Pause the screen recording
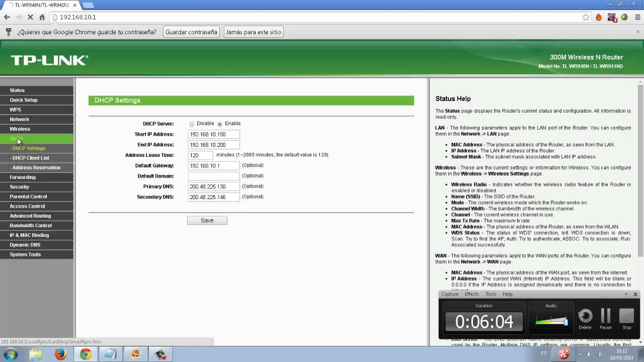Viewport: 644px width, 362px height. click(605, 319)
